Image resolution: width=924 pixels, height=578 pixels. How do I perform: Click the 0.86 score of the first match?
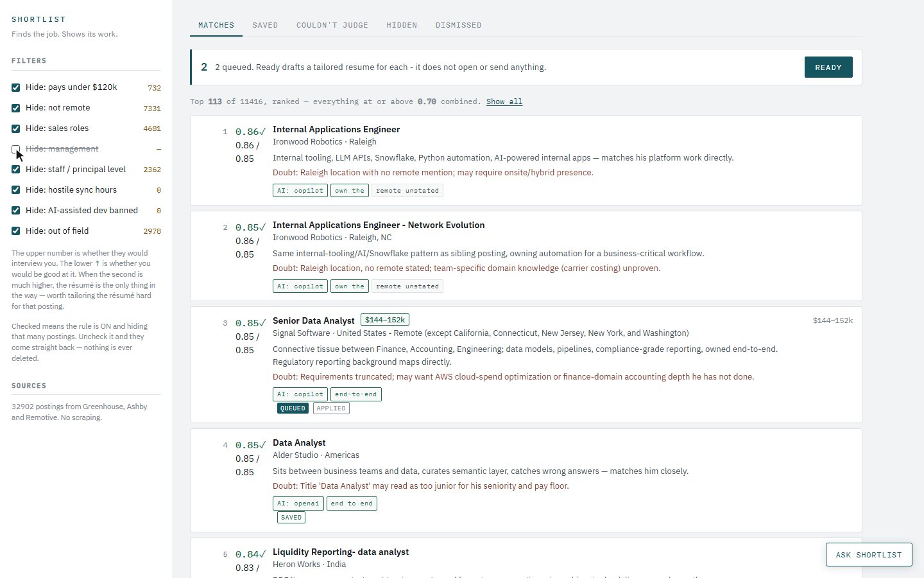coord(250,132)
